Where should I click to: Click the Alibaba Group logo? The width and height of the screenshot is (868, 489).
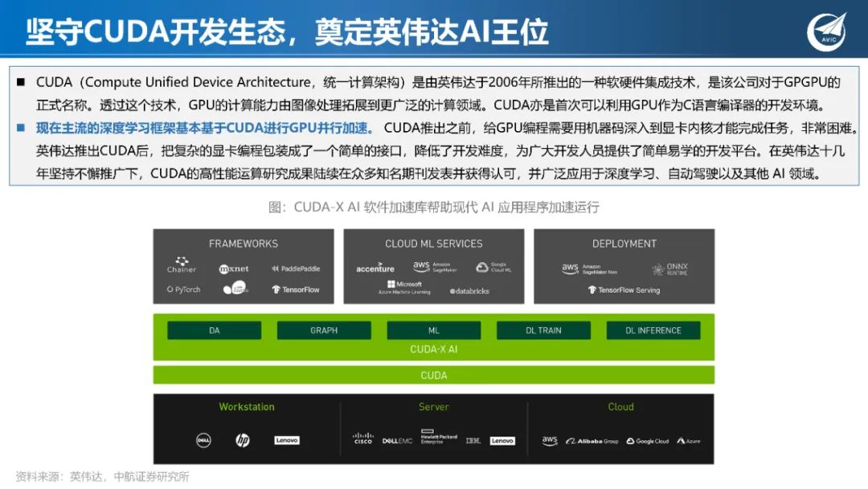(x=592, y=442)
